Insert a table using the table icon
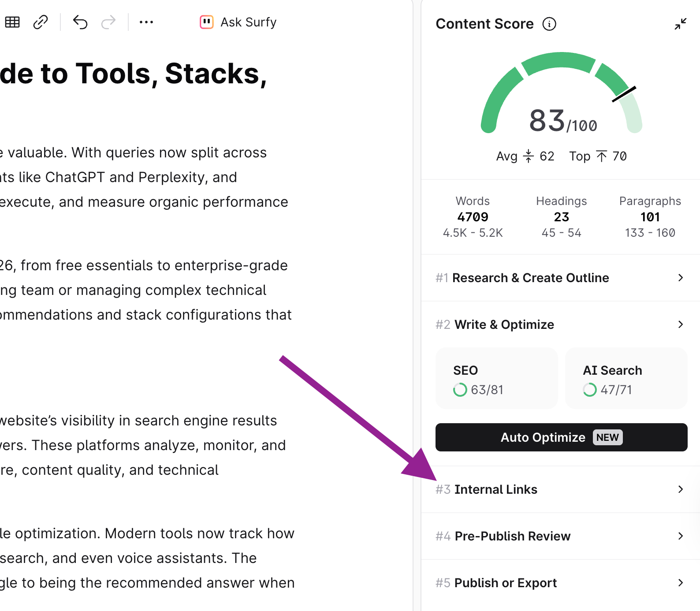 click(12, 22)
